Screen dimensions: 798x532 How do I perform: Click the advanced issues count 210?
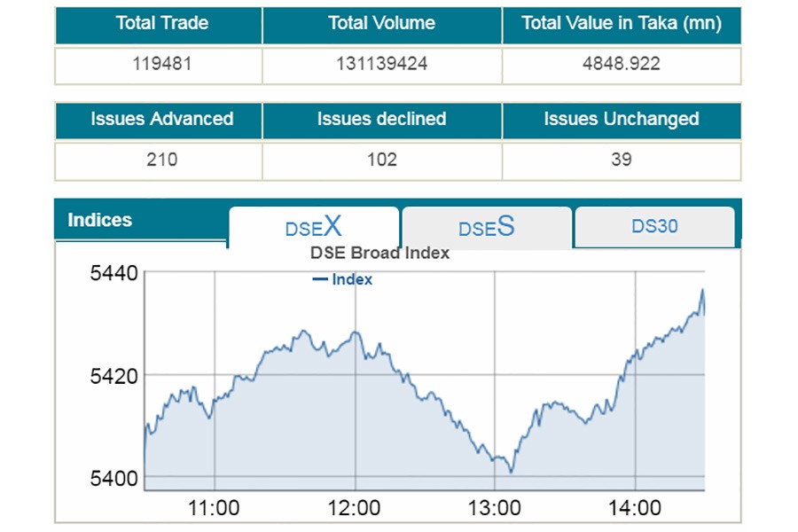point(161,160)
